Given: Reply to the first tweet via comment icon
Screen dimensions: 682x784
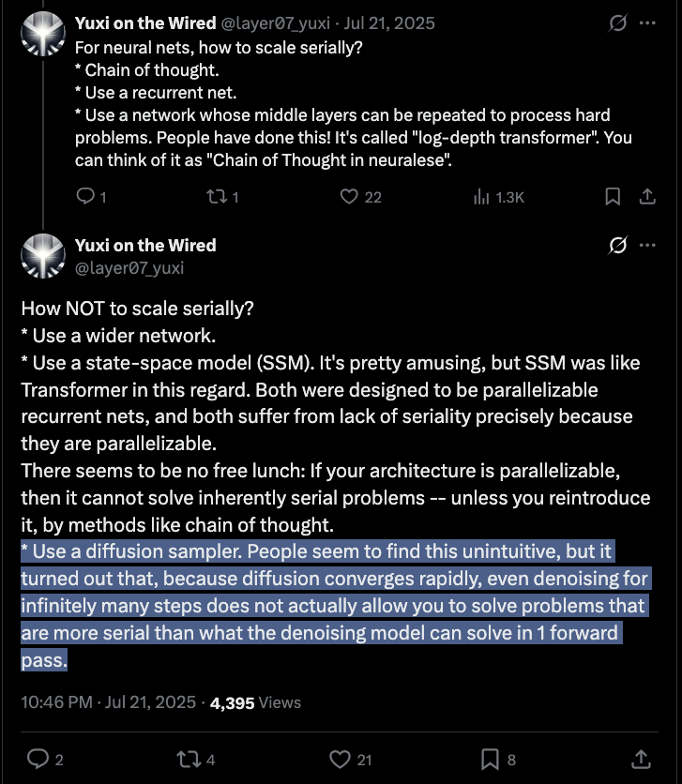Looking at the screenshot, I should [85, 197].
